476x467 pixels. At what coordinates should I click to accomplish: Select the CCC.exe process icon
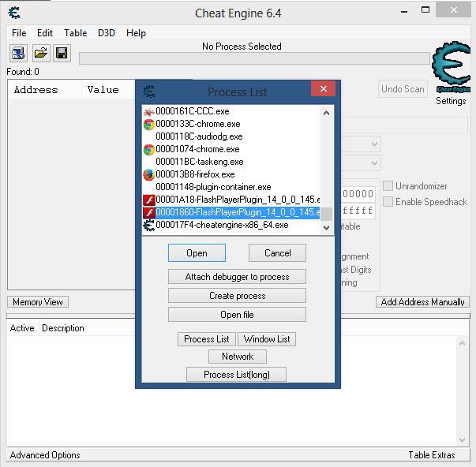tap(148, 112)
